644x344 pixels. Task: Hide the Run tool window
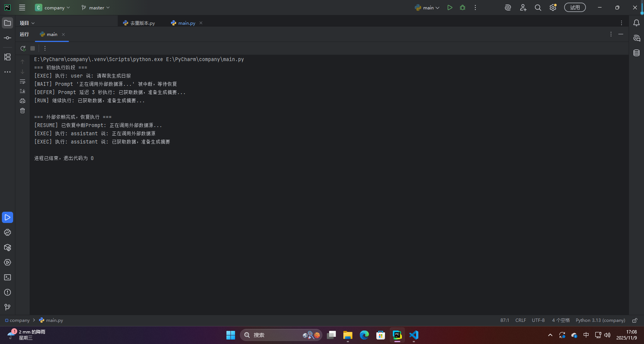click(621, 34)
